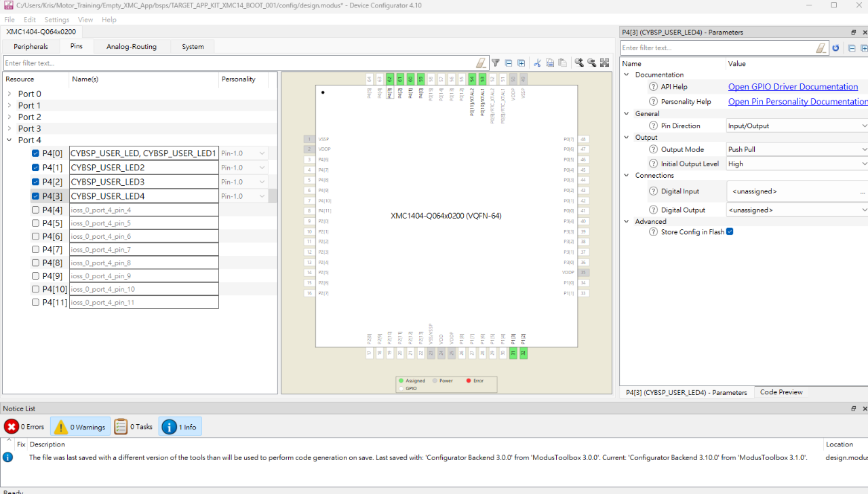Switch to Code Preview tab
Image resolution: width=868 pixels, height=494 pixels.
(x=781, y=392)
